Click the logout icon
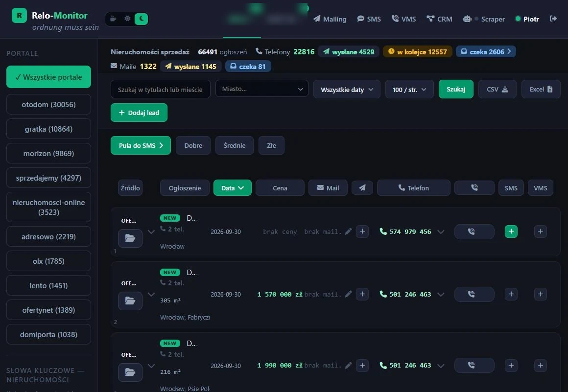This screenshot has width=568, height=392. tap(553, 19)
